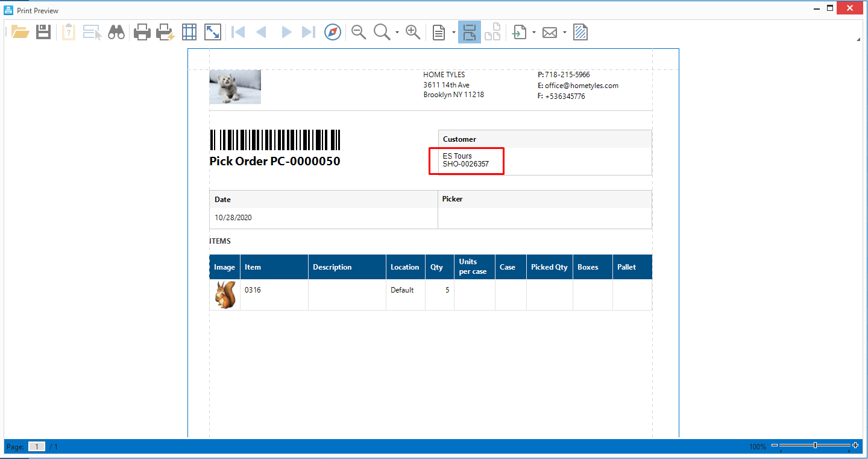Click the zoom-in plus beside the slider
The width and height of the screenshot is (868, 459).
(x=855, y=446)
